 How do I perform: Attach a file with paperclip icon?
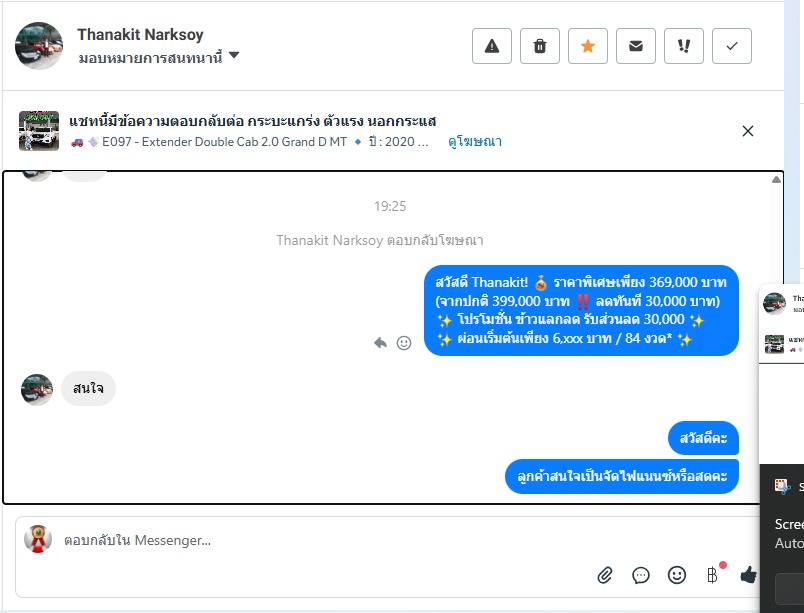tap(605, 575)
